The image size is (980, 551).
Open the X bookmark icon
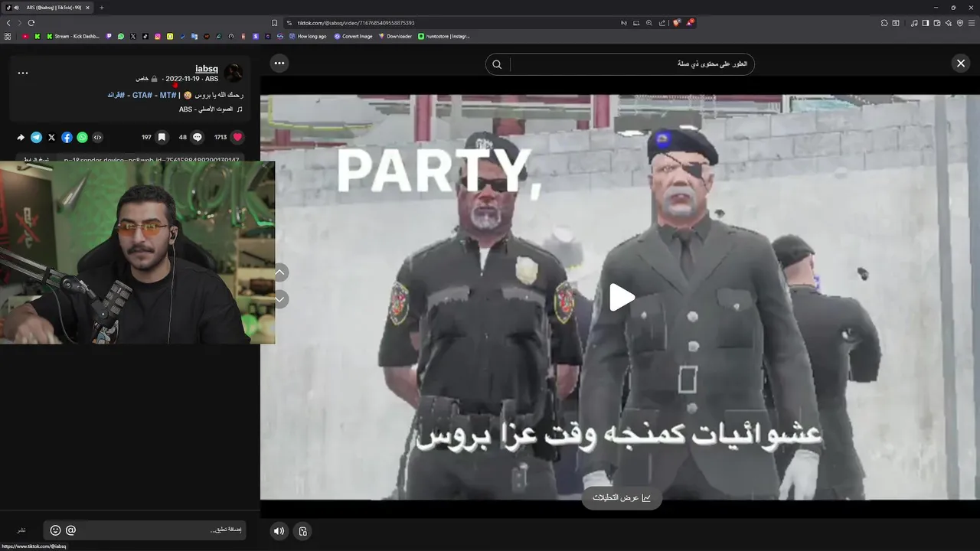coord(133,36)
